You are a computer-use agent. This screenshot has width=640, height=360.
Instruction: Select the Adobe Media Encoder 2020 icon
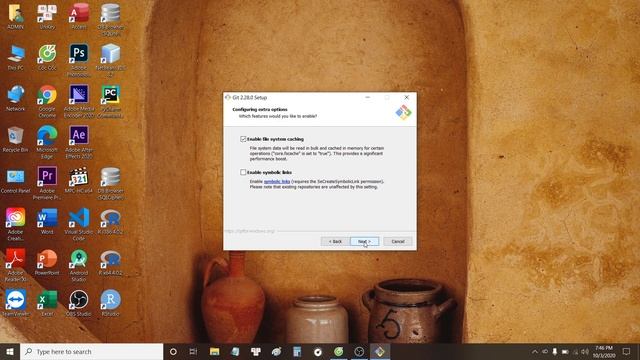pyautogui.click(x=79, y=101)
